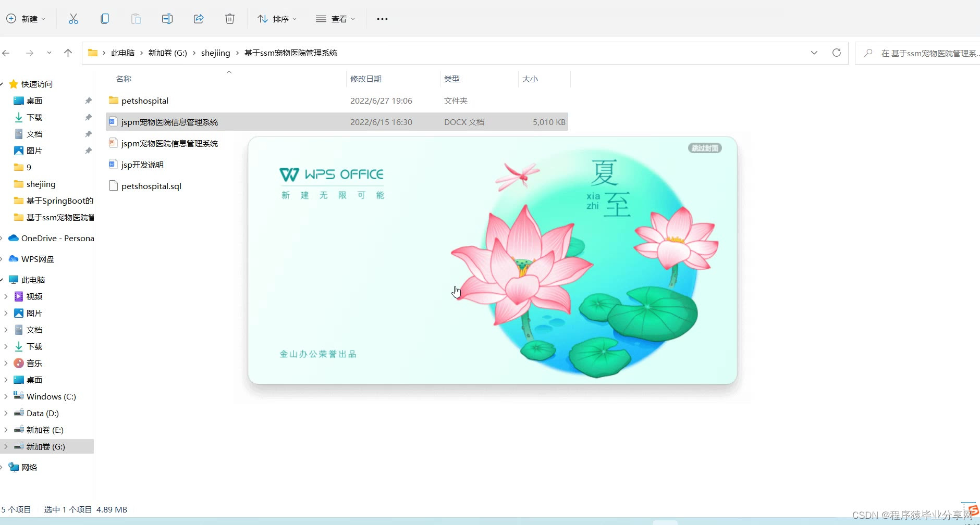
Task: Open the 新建 new item dropdown
Action: [x=26, y=19]
